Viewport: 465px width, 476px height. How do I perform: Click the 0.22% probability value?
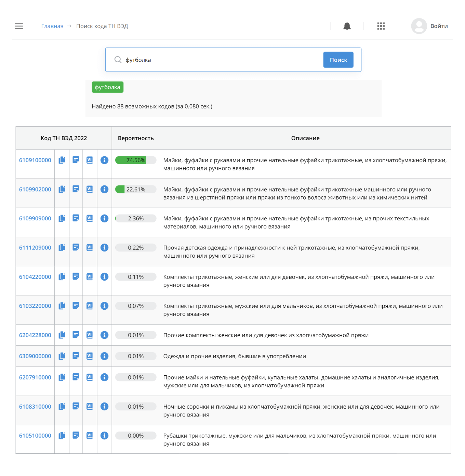coord(136,248)
